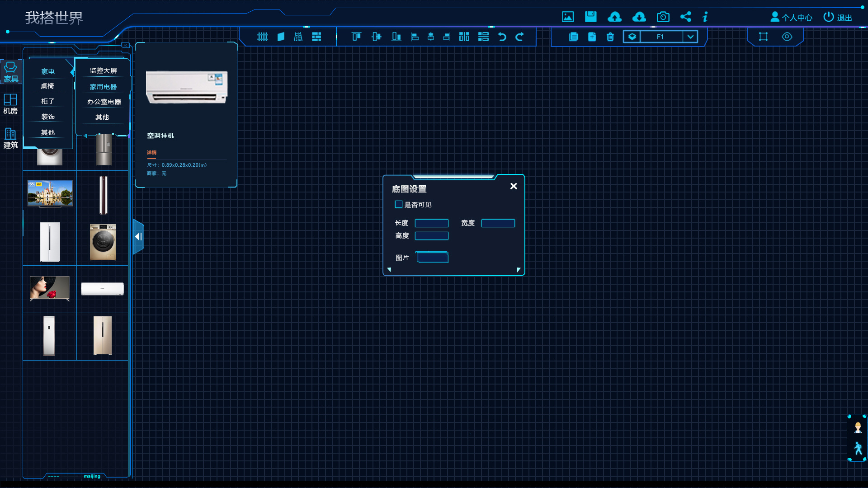Redo the last action

pos(519,37)
